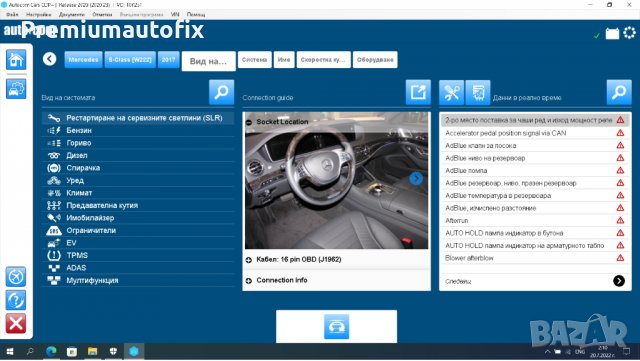The height and width of the screenshot is (361, 640).
Task: Collapse the Socket Location section
Action: point(249,122)
